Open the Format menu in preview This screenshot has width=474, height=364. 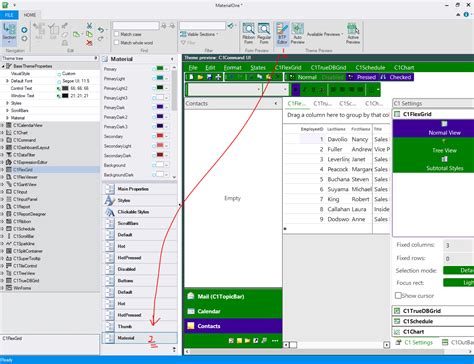[x=232, y=68]
